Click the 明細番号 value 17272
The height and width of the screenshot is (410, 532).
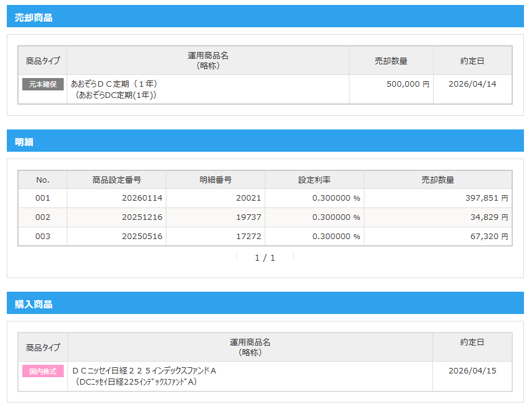(248, 237)
